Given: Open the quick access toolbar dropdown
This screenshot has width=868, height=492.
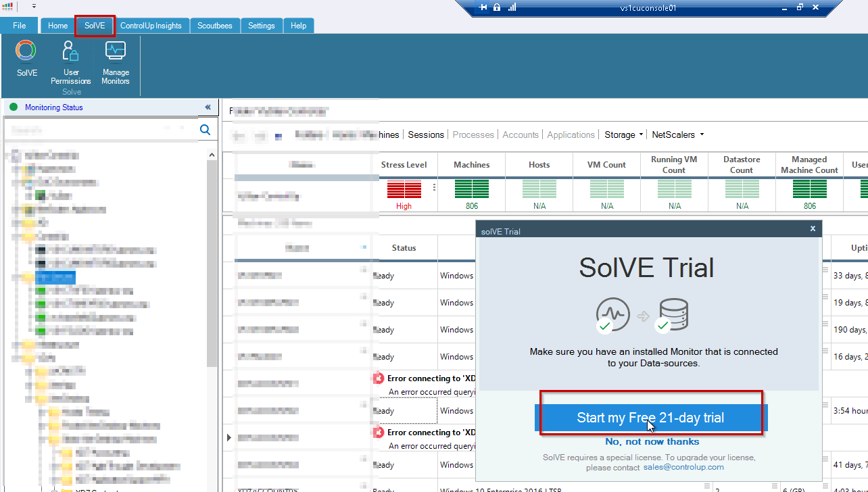Looking at the screenshot, I should (34, 6).
